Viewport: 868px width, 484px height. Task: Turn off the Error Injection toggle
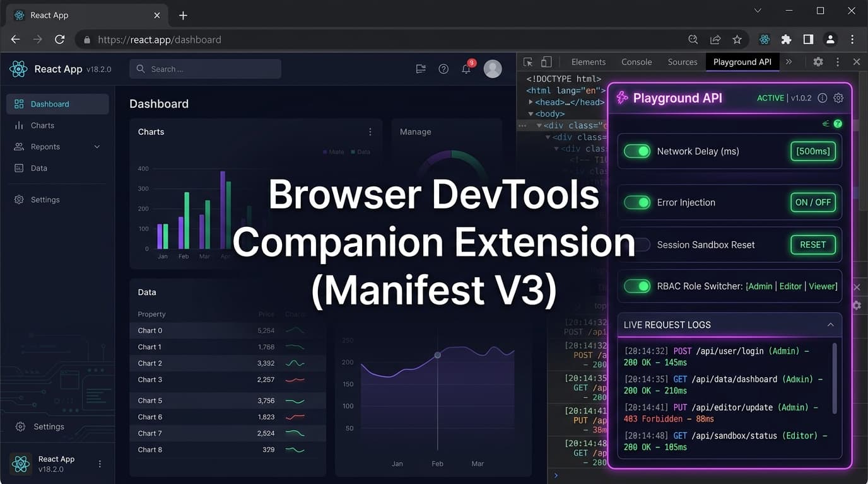coord(637,202)
